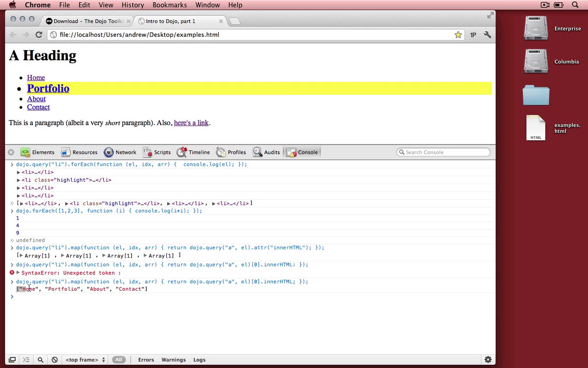Follow the About link
Screen dimensions: 588x368
pos(36,99)
